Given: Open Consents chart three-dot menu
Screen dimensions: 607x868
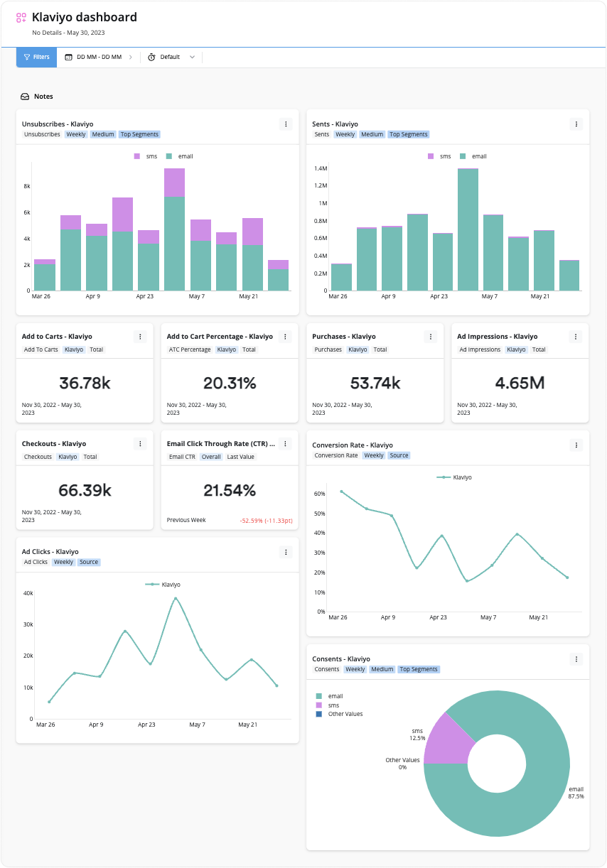Looking at the screenshot, I should coord(576,659).
